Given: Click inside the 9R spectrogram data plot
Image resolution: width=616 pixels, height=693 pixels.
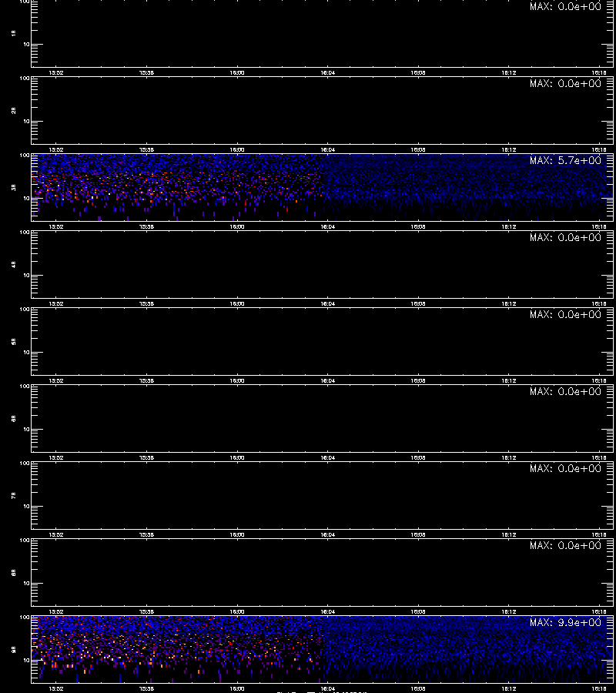Looking at the screenshot, I should (x=322, y=649).
